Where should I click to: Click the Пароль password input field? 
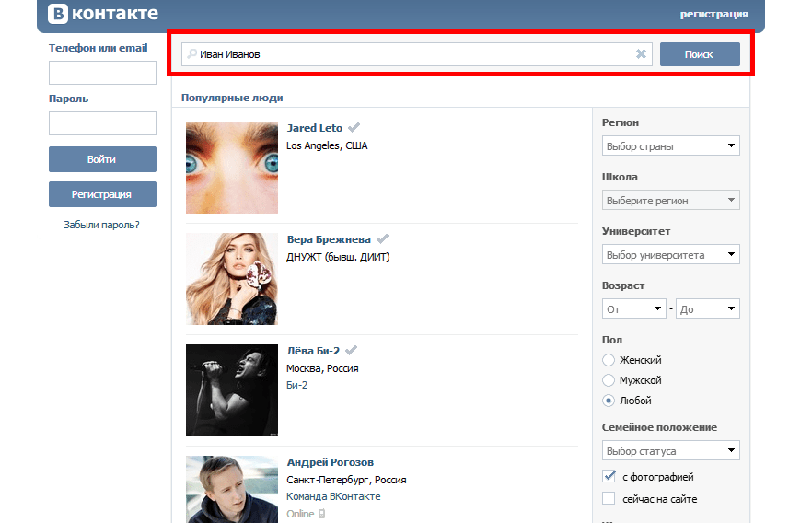point(102,123)
